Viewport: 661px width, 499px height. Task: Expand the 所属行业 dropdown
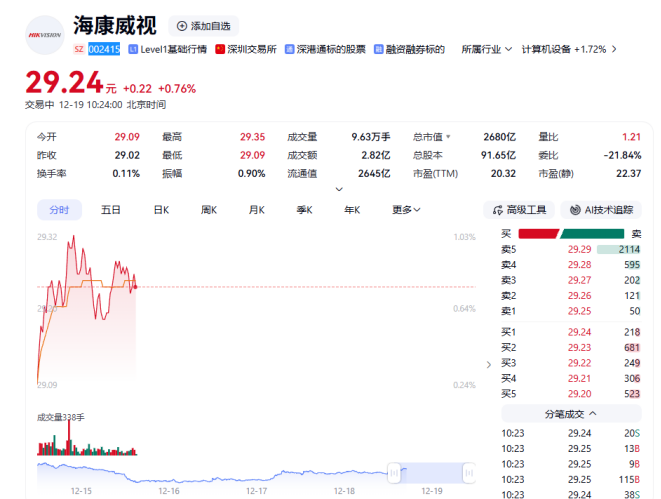point(508,49)
